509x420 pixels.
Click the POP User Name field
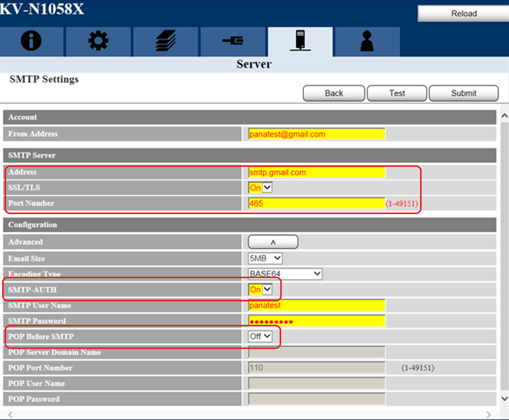click(x=317, y=383)
